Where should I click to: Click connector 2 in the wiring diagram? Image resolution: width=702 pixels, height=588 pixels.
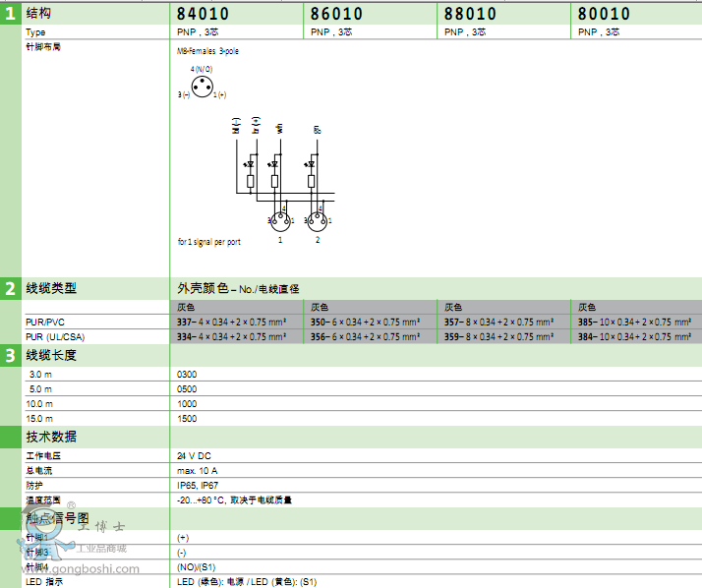(318, 221)
